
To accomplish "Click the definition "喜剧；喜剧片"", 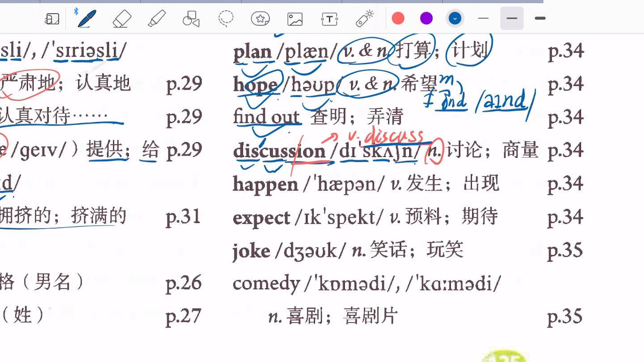I will click(342, 316).
